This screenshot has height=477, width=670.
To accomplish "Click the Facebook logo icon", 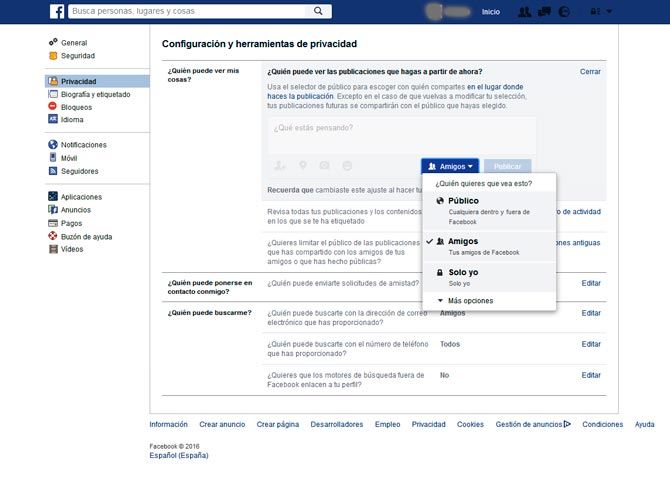I will tap(57, 12).
